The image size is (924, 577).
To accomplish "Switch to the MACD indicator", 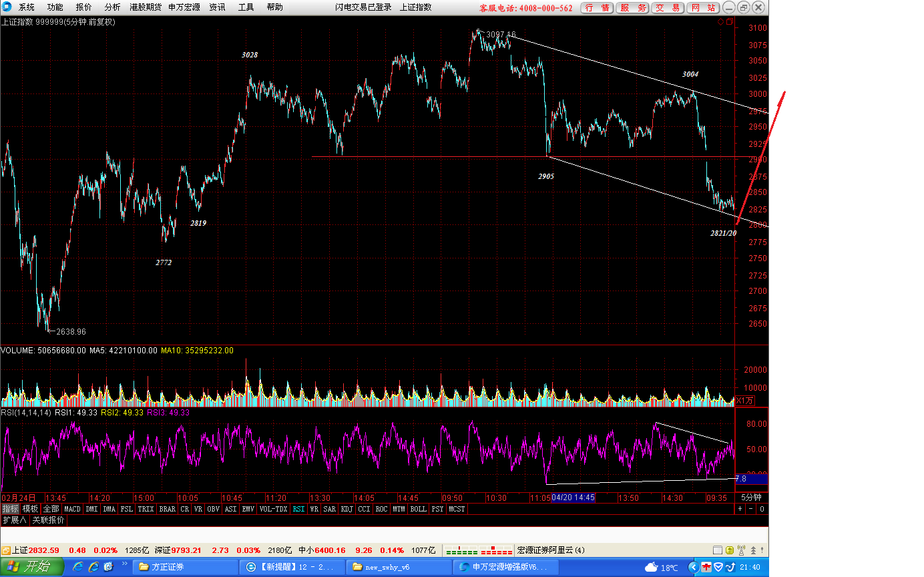I will coord(72,509).
